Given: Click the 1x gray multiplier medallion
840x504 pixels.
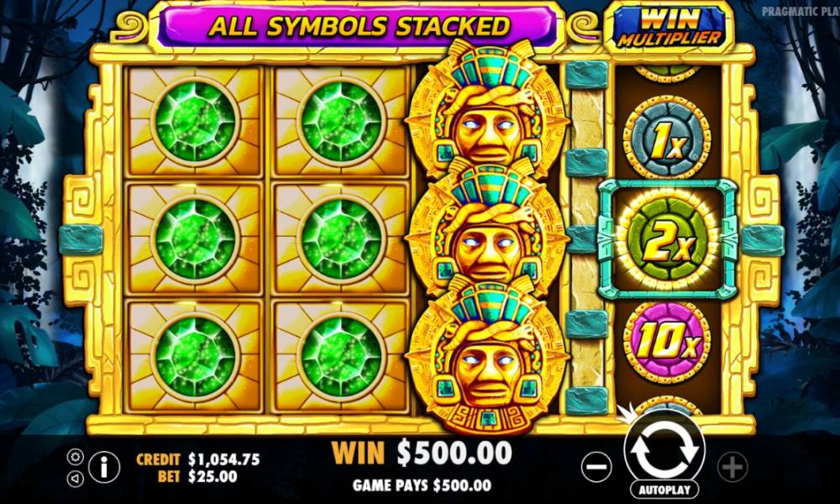Looking at the screenshot, I should pos(667,139).
